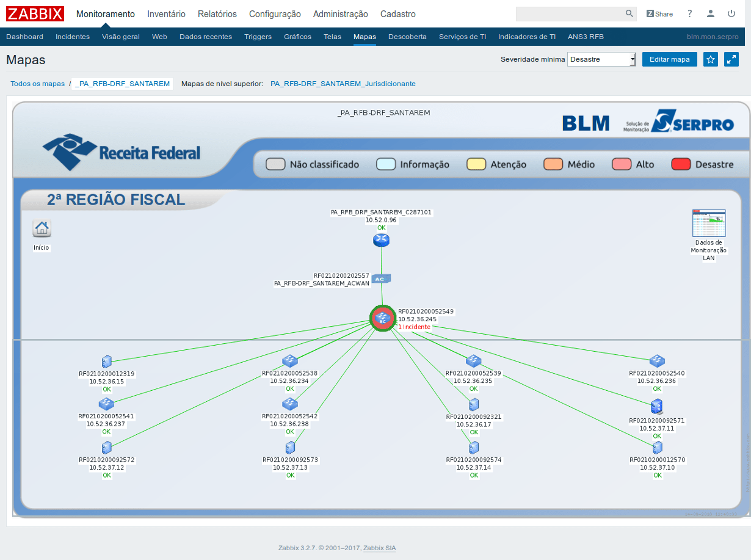Viewport: 751px width, 560px height.
Task: Click the RF0210200092571 server icon
Action: (x=657, y=406)
